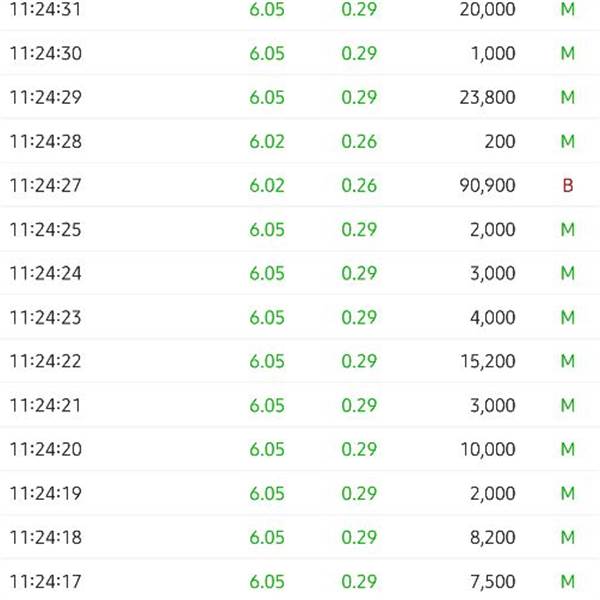This screenshot has width=600, height=600.
Task: Click the 90,900 volume value
Action: tap(487, 186)
